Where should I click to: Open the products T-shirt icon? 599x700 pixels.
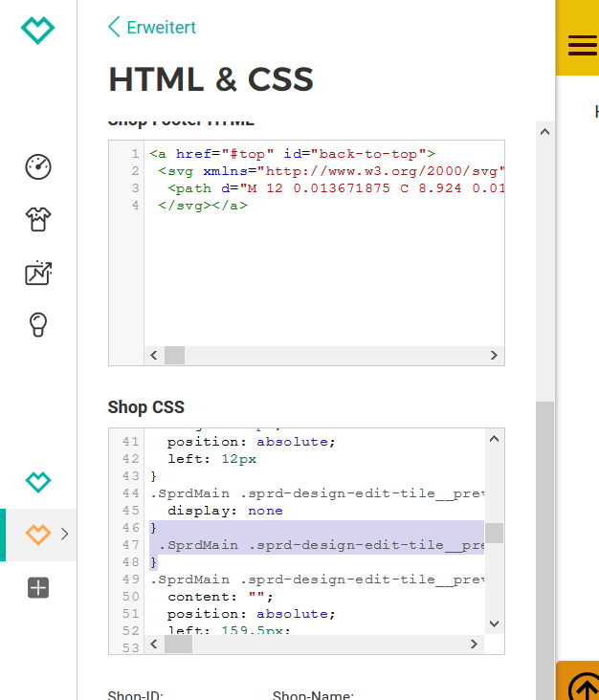click(38, 220)
